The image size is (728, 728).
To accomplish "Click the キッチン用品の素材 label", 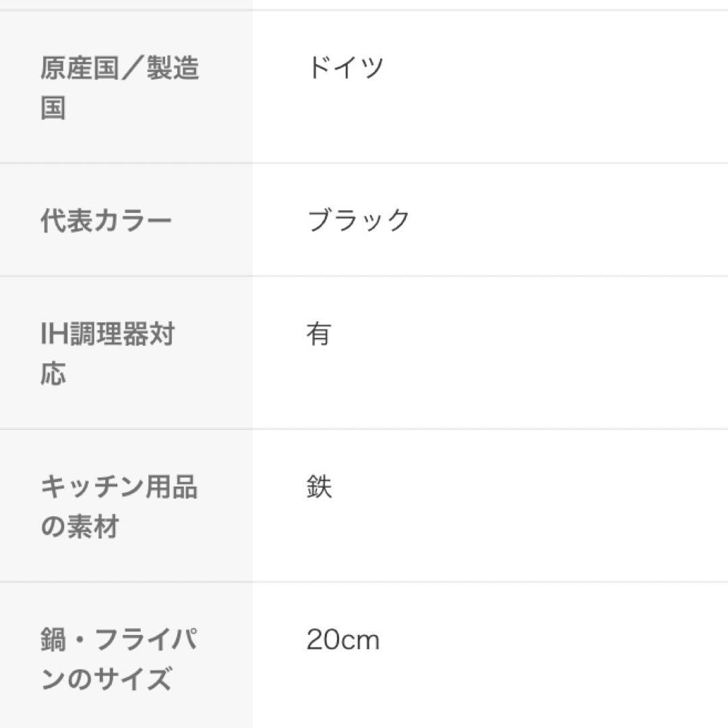I will click(x=119, y=506).
